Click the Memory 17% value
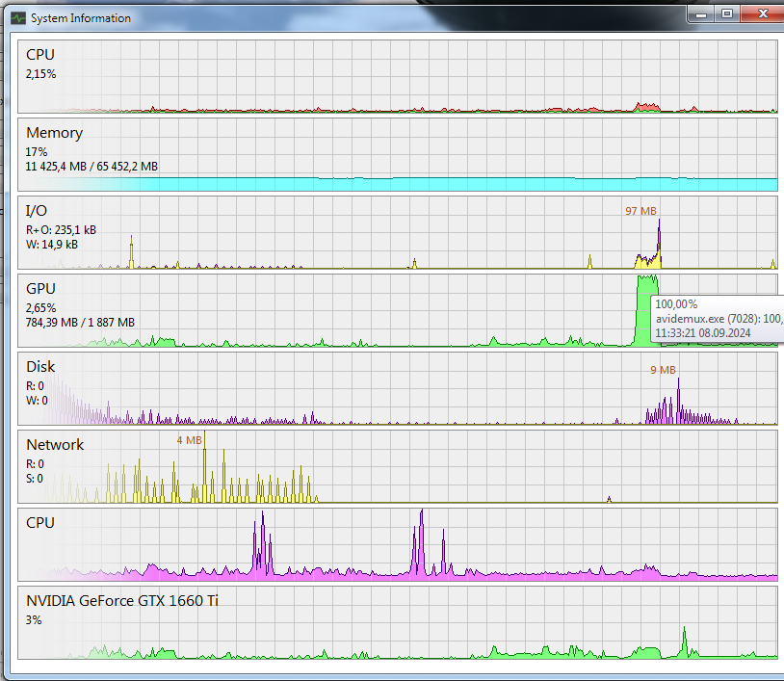Viewport: 784px width, 681px height. [x=37, y=152]
